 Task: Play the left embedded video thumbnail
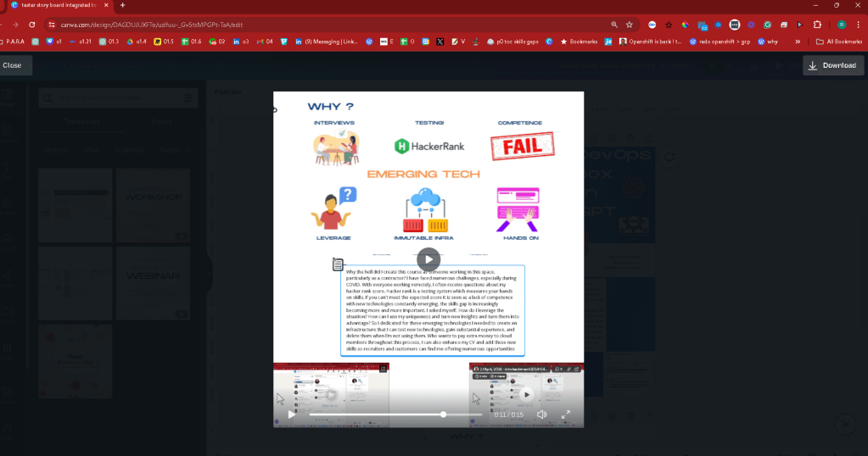coord(331,395)
